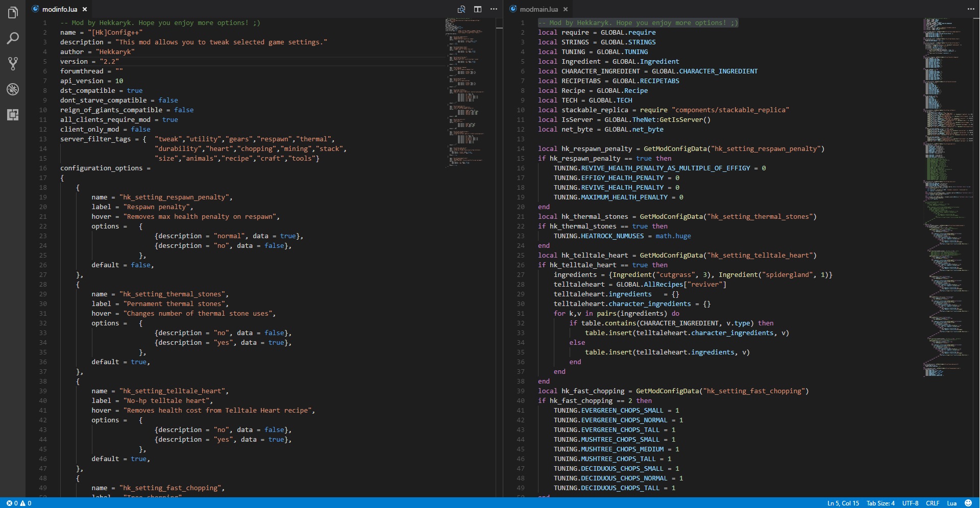Close the modinfo.lua tab

pos(85,9)
